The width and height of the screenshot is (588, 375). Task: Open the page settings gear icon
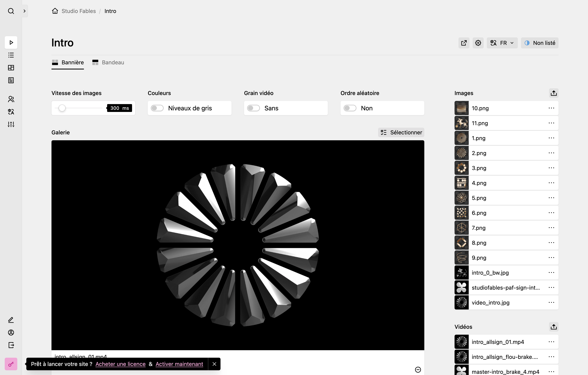click(478, 43)
